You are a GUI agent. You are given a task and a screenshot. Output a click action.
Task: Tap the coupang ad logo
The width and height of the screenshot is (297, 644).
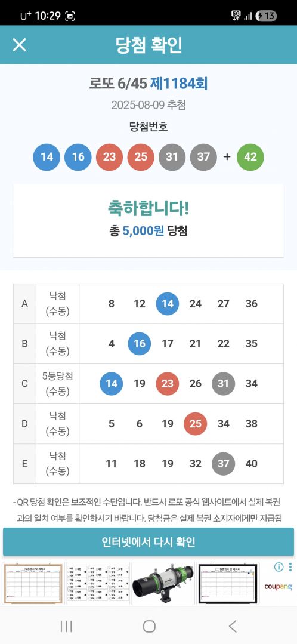(x=278, y=587)
